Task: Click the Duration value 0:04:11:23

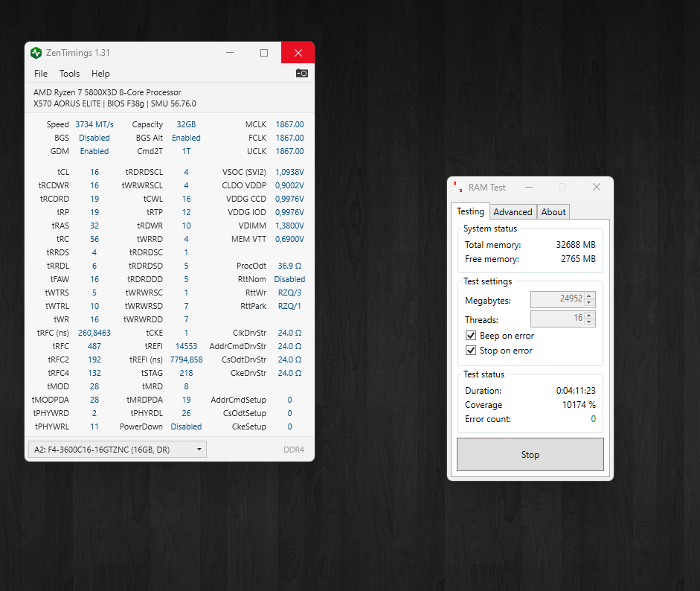Action: [x=576, y=391]
